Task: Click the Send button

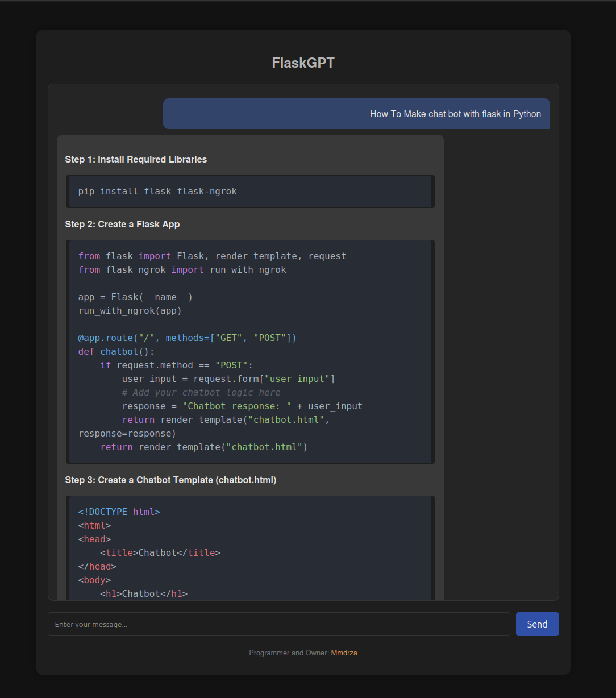Action: point(536,624)
